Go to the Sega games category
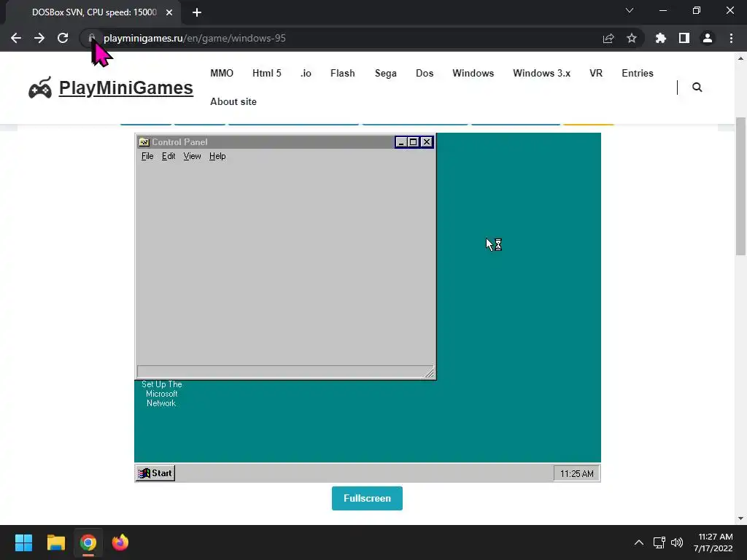Image resolution: width=747 pixels, height=560 pixels. tap(385, 74)
